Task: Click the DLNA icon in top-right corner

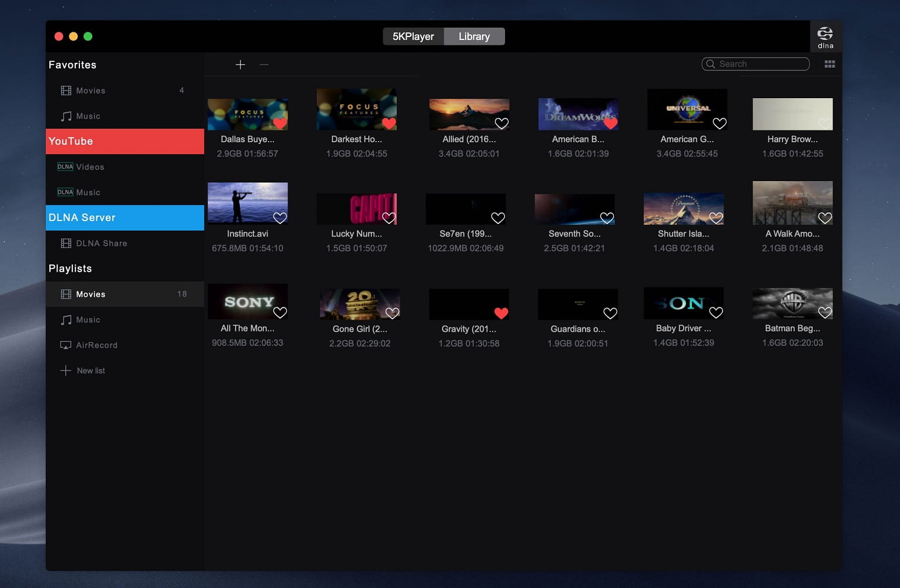Action: [x=825, y=36]
